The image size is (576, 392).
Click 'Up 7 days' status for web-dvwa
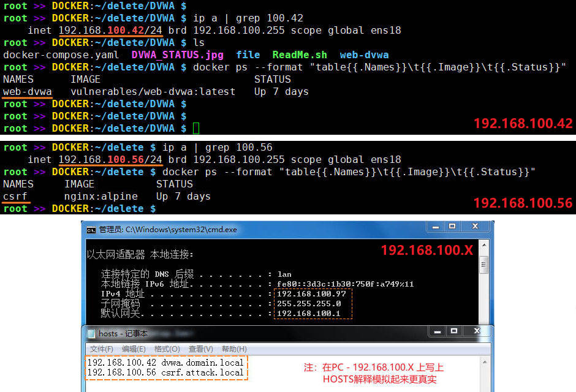point(281,92)
